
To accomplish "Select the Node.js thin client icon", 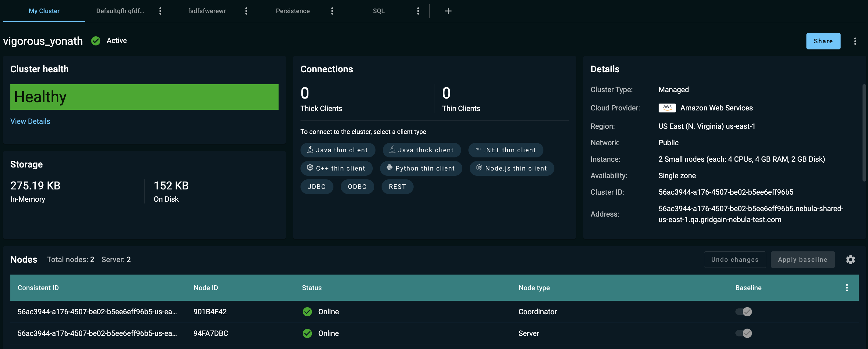I will (x=479, y=168).
